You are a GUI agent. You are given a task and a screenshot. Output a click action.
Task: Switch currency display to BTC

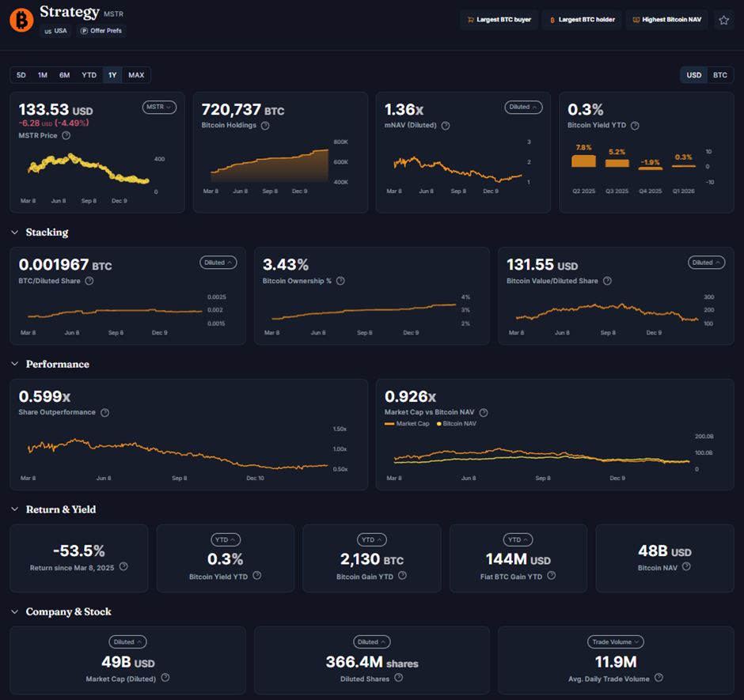[x=719, y=75]
